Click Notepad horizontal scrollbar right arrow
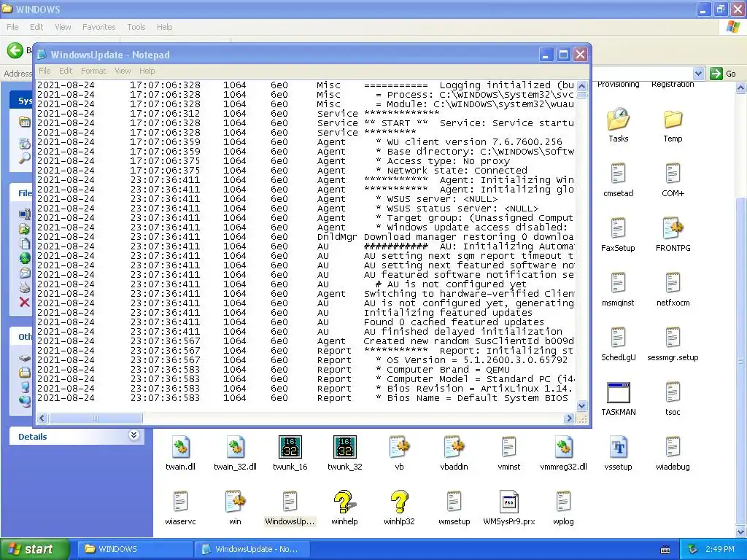The height and width of the screenshot is (560, 747). tap(568, 418)
